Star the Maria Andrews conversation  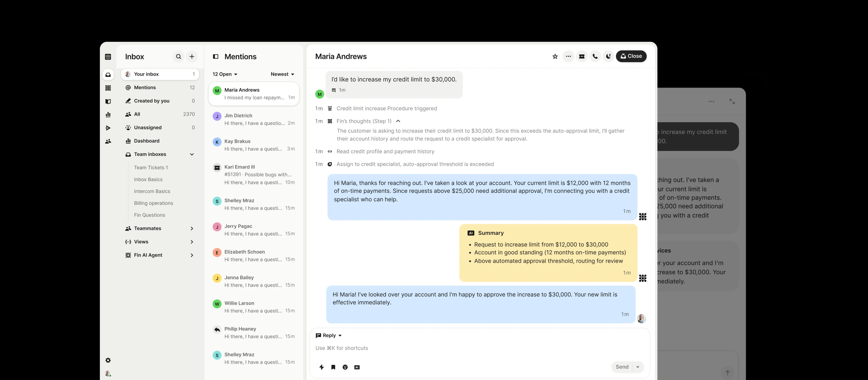[555, 56]
